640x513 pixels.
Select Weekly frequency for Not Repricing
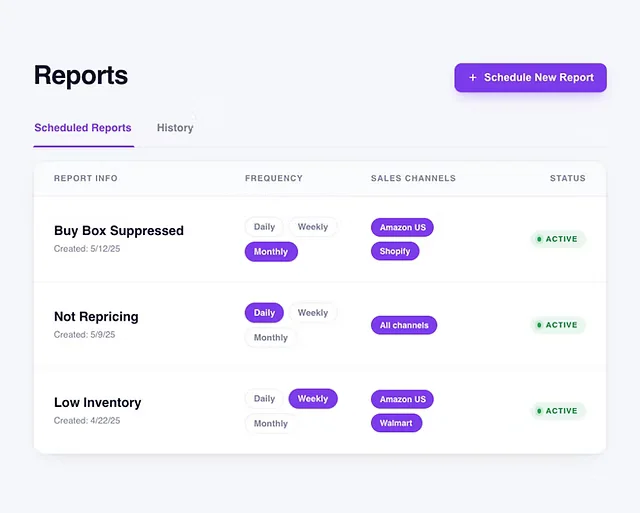313,313
